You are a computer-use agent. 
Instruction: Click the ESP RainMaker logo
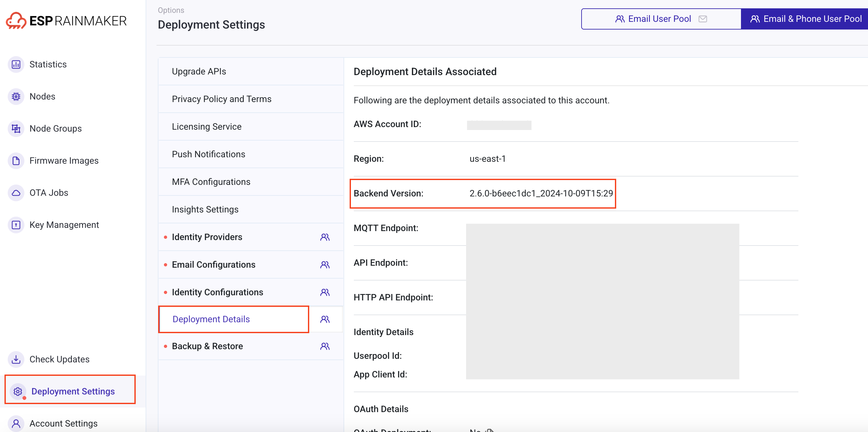(x=66, y=21)
